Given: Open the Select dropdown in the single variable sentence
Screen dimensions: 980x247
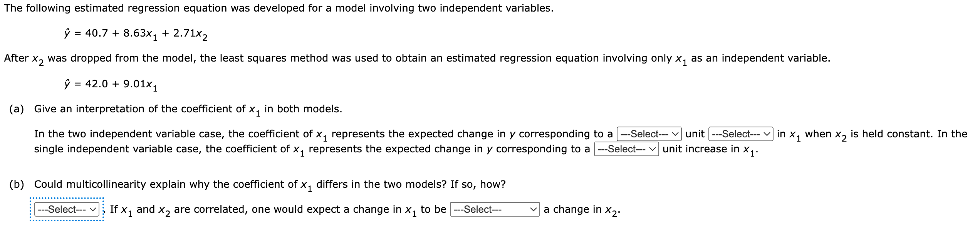Looking at the screenshot, I should coord(628,149).
